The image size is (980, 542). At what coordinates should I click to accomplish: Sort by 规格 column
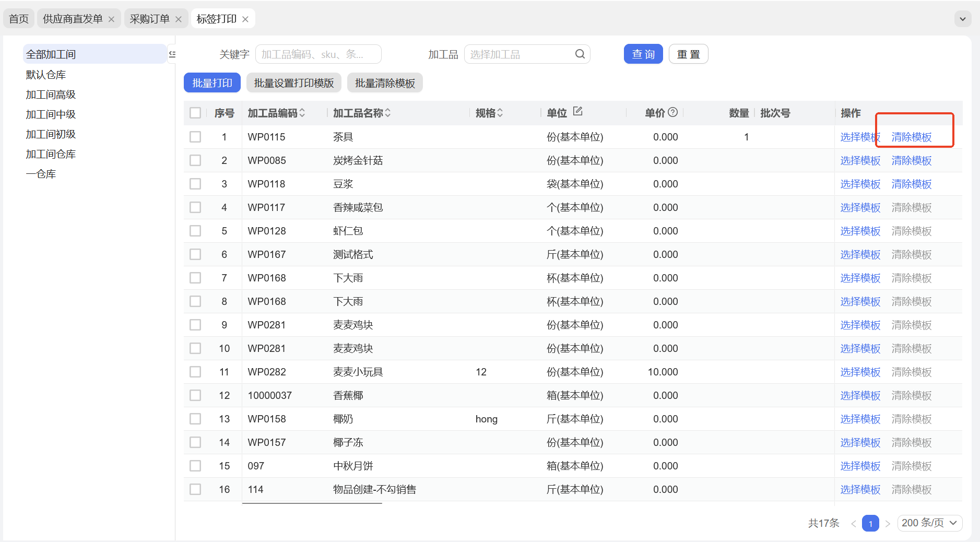[x=500, y=113]
